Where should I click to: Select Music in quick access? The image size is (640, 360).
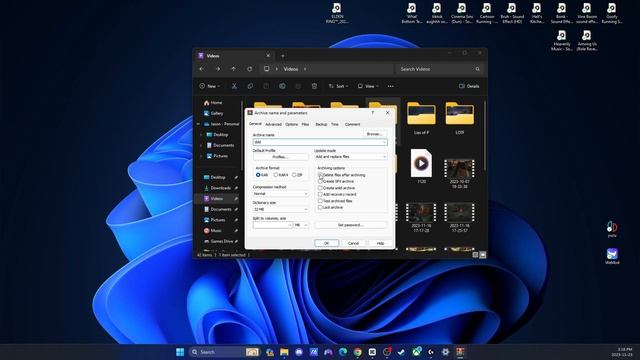pos(212,230)
